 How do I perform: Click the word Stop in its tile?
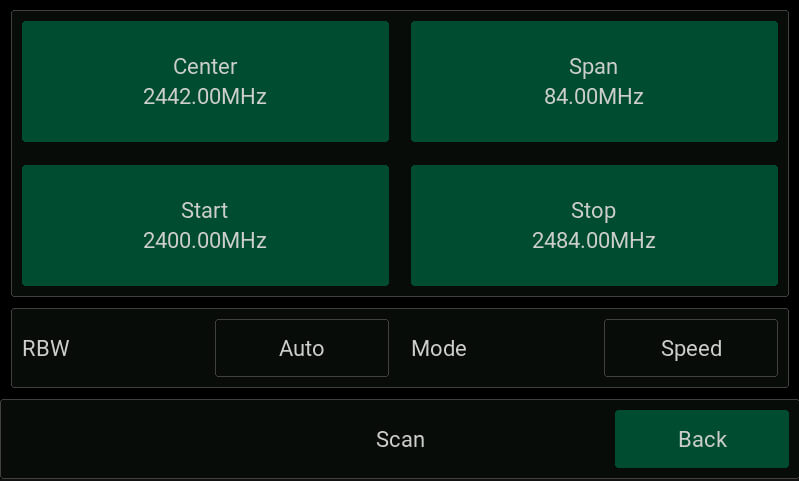[x=594, y=211]
